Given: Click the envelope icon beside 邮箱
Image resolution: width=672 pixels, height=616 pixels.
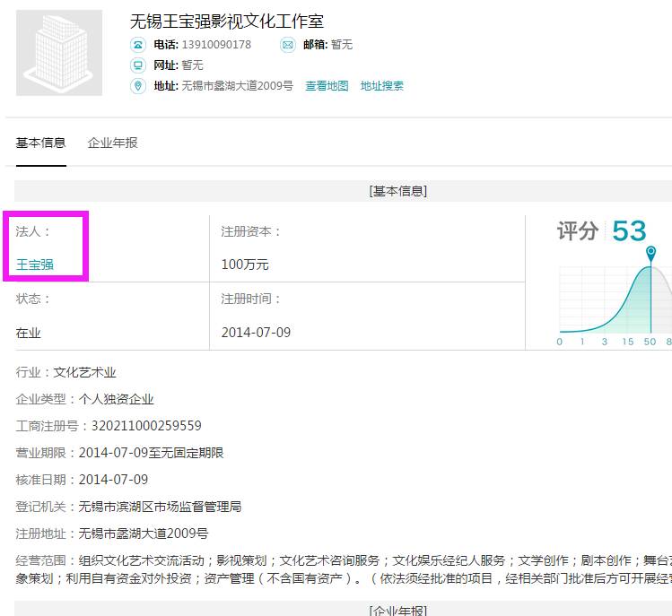Looking at the screenshot, I should pos(288,45).
